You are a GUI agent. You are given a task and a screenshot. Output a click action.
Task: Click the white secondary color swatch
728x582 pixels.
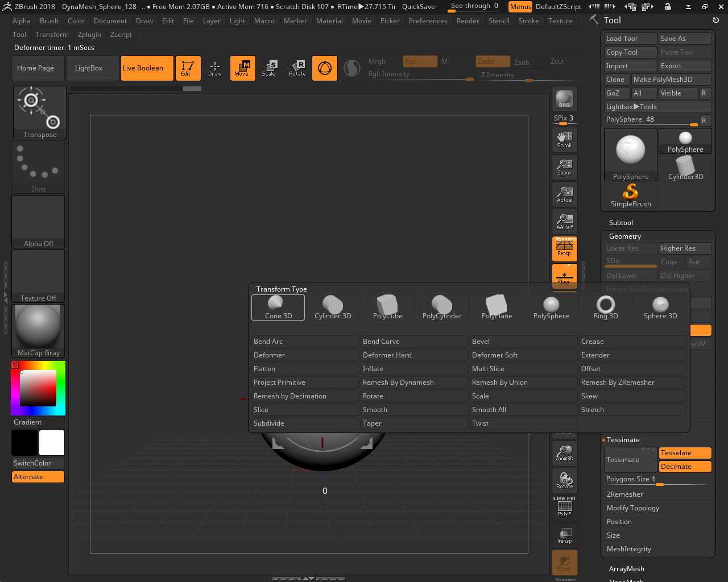pos(52,443)
